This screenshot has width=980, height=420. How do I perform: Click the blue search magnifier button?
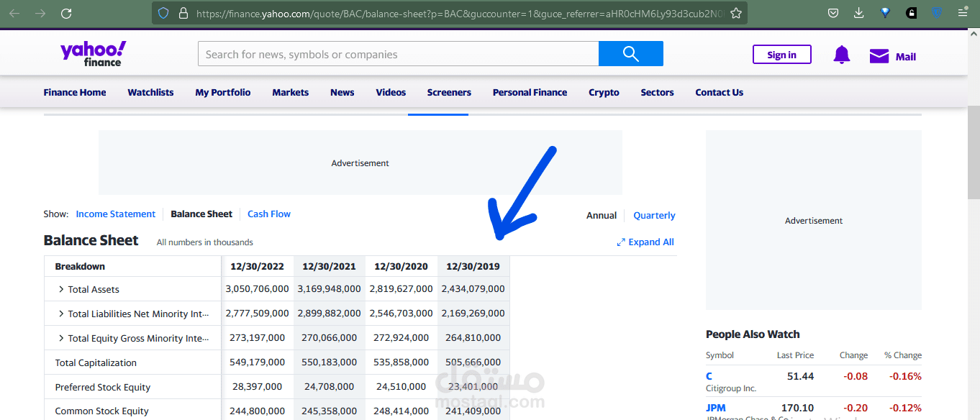631,54
